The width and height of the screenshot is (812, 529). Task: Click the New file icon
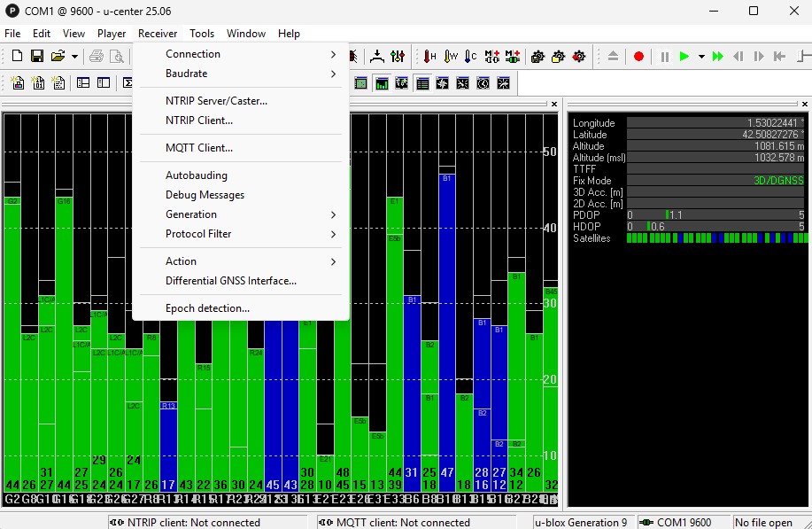[17, 56]
